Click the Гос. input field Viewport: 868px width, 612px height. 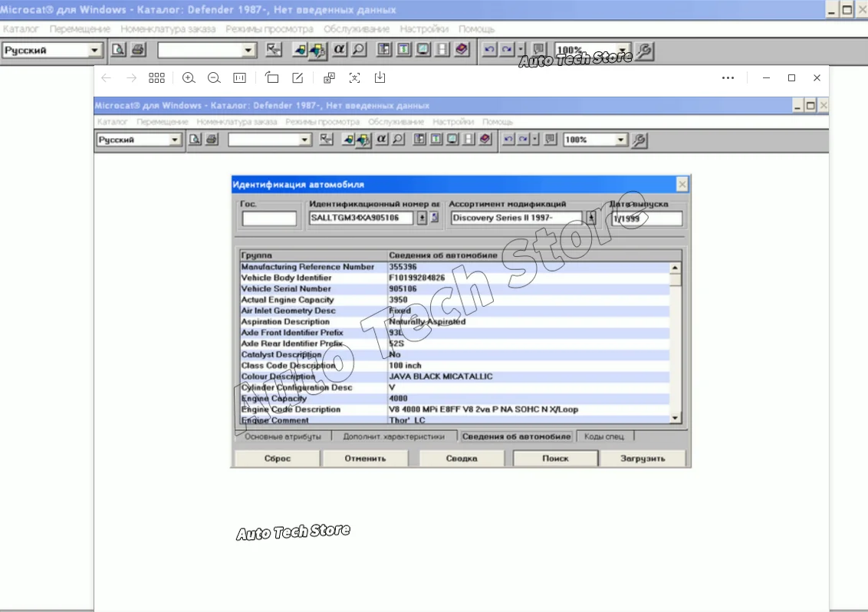(x=269, y=219)
